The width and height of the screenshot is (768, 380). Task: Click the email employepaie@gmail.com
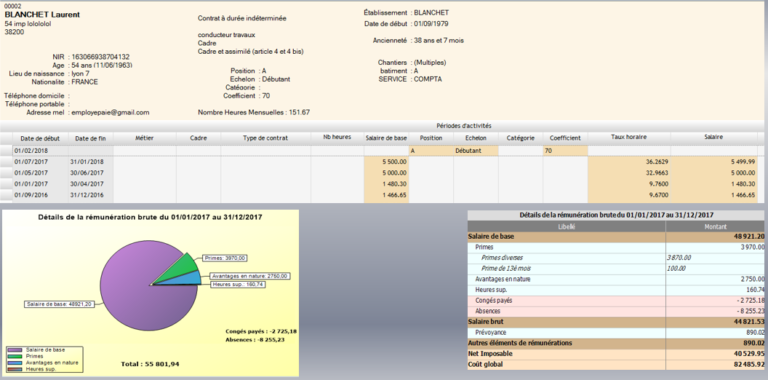tap(110, 112)
